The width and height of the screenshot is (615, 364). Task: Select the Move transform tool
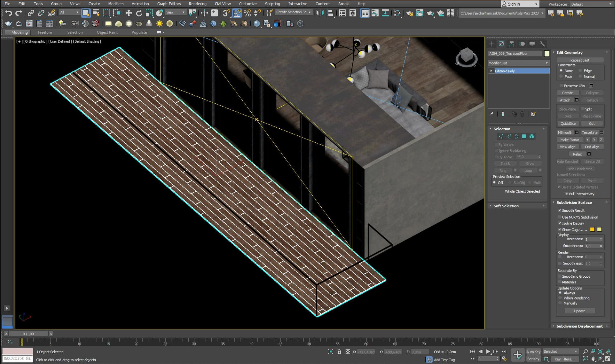[129, 13]
